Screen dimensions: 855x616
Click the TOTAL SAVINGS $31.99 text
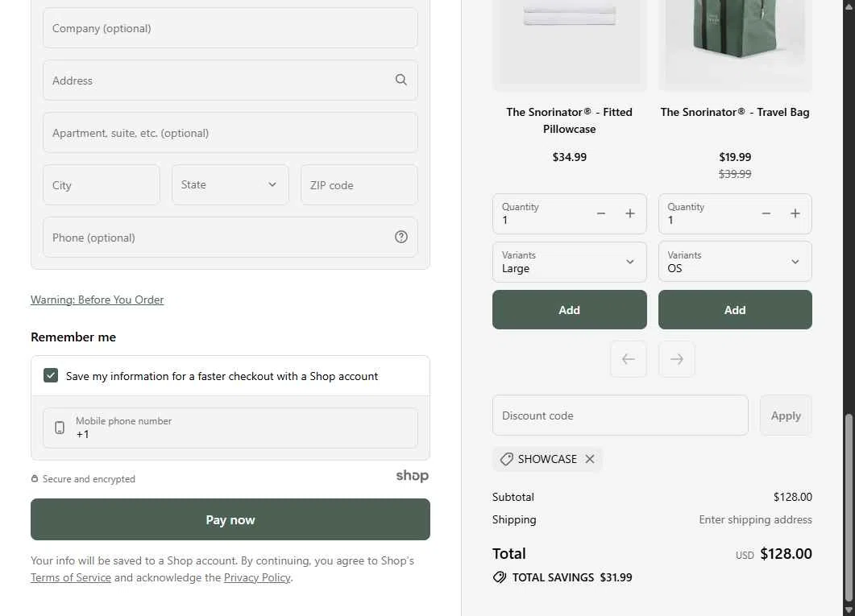tap(572, 577)
